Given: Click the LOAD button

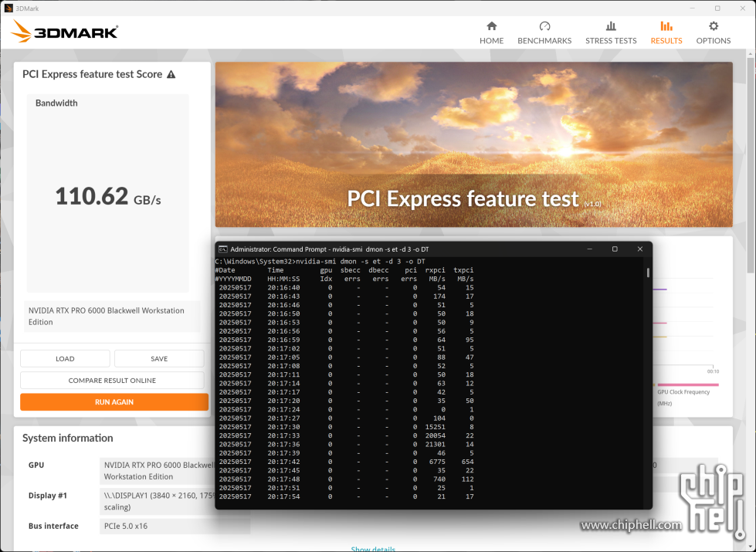Looking at the screenshot, I should (x=65, y=359).
